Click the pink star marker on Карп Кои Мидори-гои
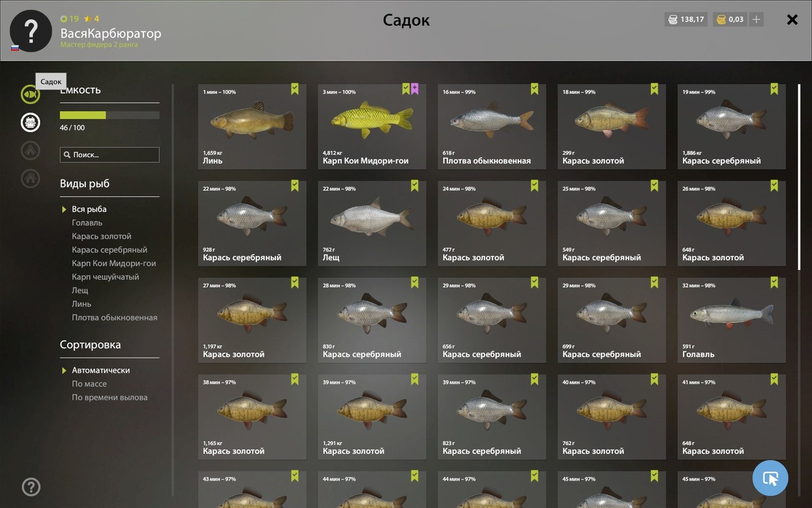 coord(415,89)
